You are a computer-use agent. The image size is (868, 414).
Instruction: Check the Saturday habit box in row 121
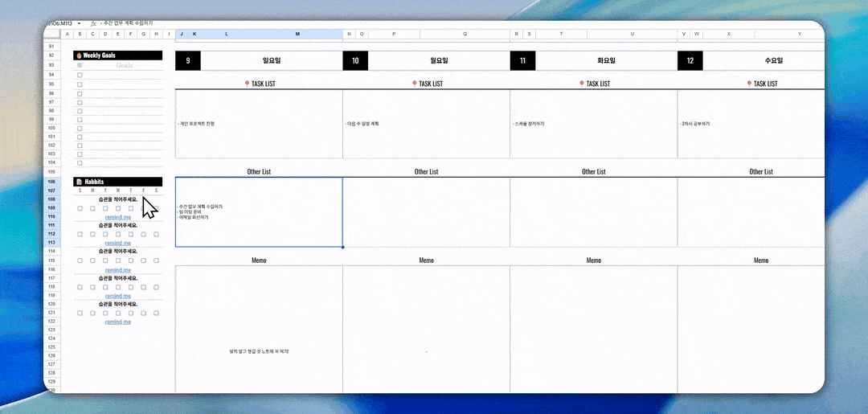coord(156,314)
